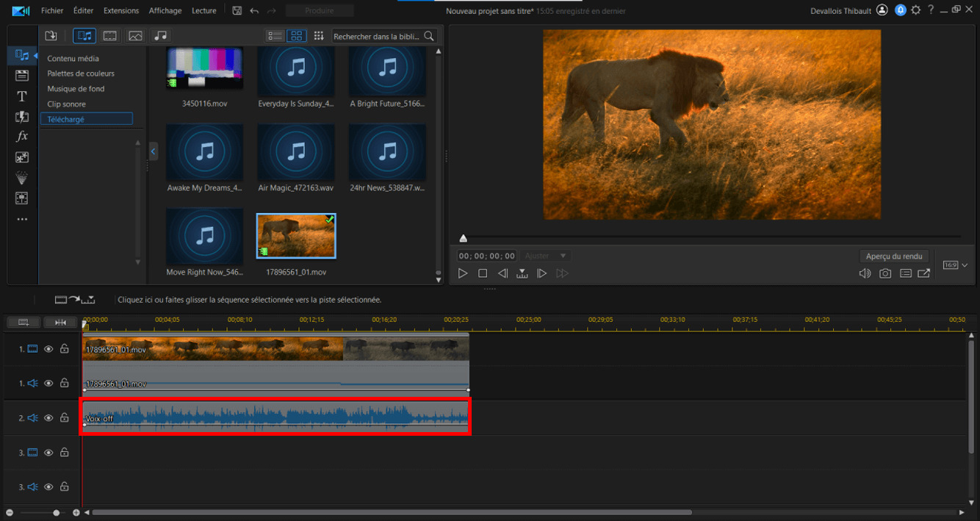Image resolution: width=980 pixels, height=521 pixels.
Task: Open the notifications bell
Action: click(900, 10)
